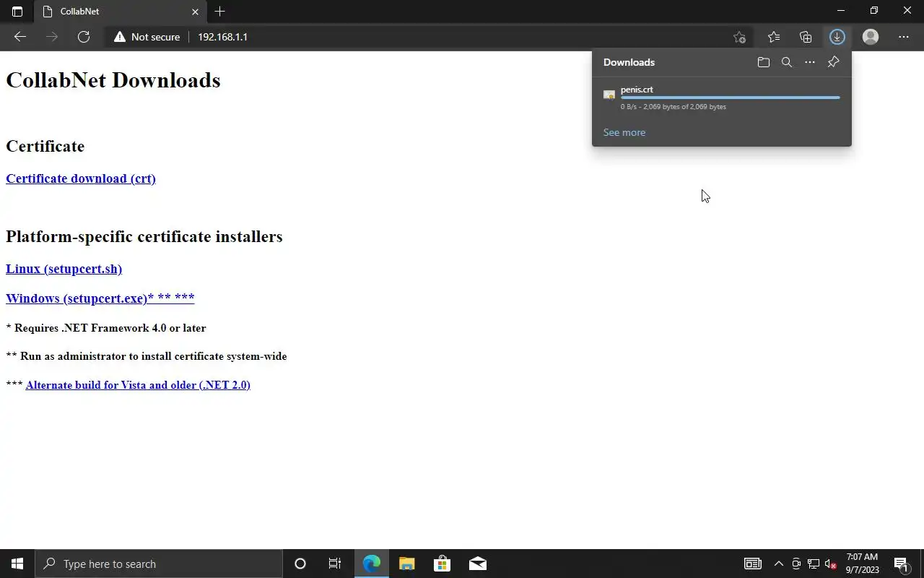924x578 pixels.
Task: Search downloads magnifier icon
Action: click(x=787, y=62)
